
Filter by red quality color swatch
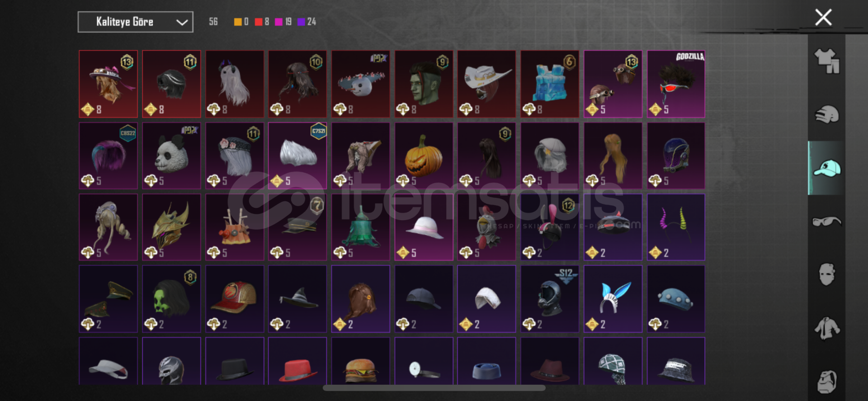point(258,22)
